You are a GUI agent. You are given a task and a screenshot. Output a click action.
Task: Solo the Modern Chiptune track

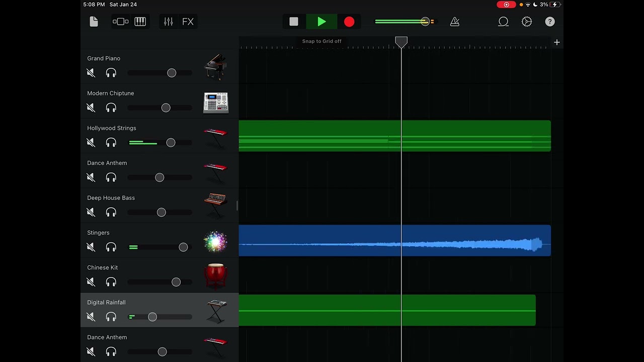[x=111, y=108]
